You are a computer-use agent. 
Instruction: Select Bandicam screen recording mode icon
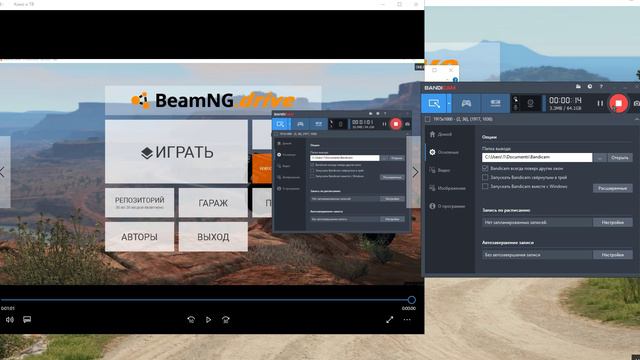click(x=434, y=104)
